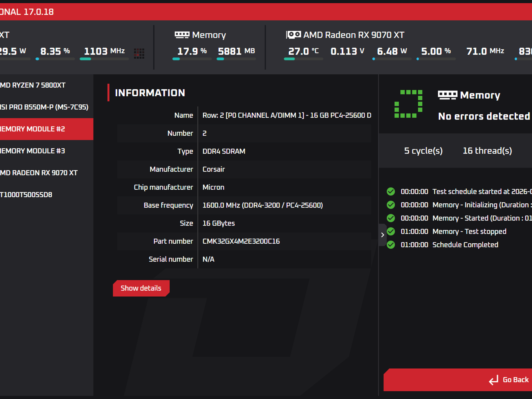The image size is (532, 399).
Task: Open AMD Radeon RX 9070 XT sidebar entry
Action: click(47, 173)
